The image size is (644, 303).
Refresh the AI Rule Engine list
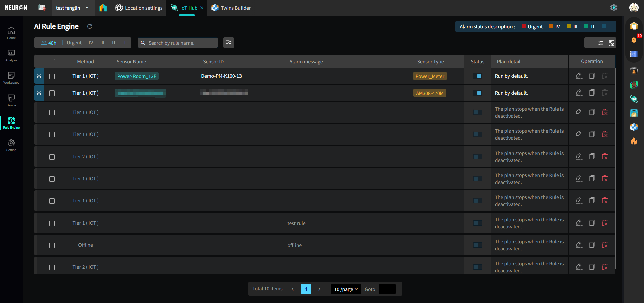(90, 27)
